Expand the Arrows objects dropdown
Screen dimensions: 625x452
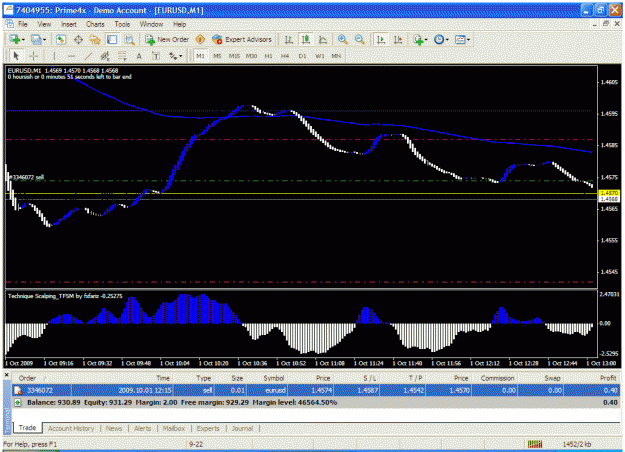pyautogui.click(x=181, y=56)
